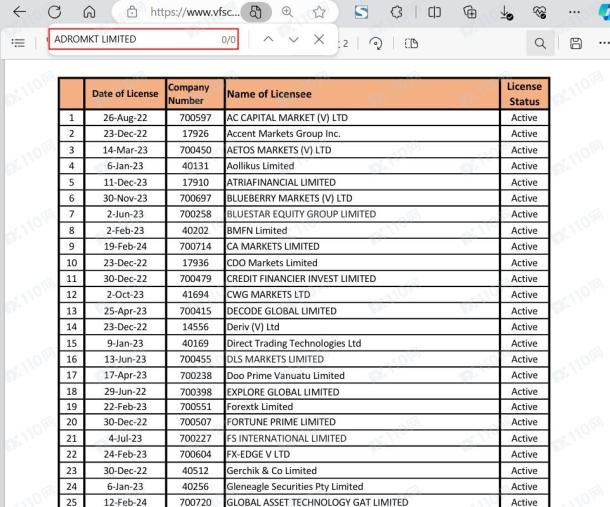Jump to next find result
Screen dimensions: 610x507
(x=294, y=39)
